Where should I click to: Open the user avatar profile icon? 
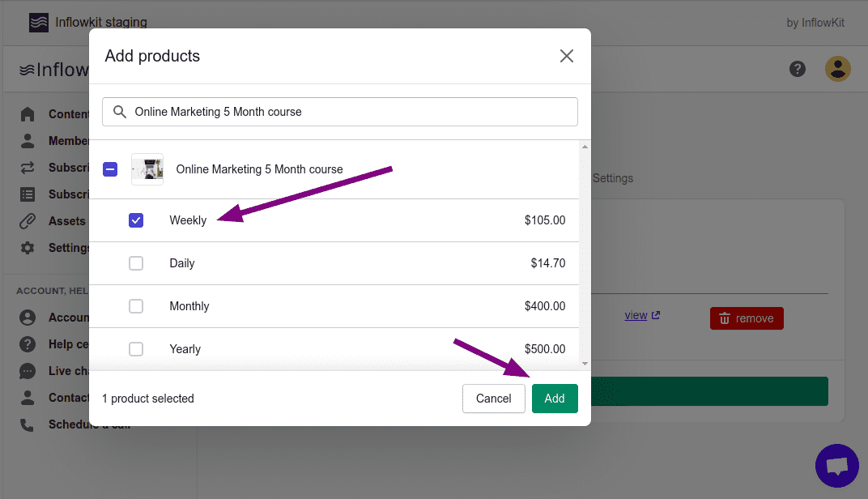(x=837, y=69)
